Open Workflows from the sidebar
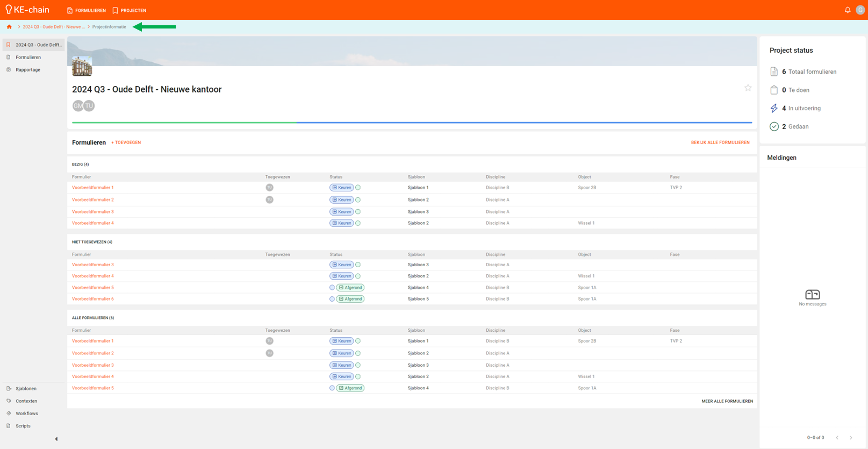Screen dimensions: 868x449 26,414
